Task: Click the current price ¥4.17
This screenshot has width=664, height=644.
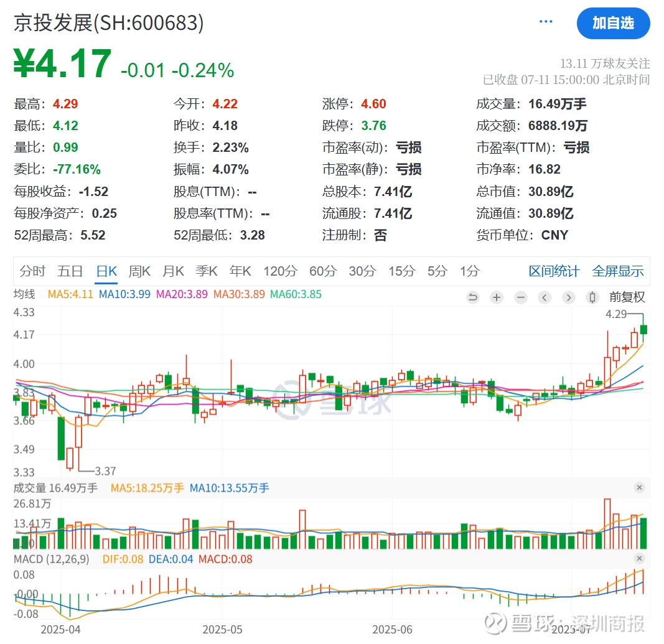Action: (x=62, y=63)
